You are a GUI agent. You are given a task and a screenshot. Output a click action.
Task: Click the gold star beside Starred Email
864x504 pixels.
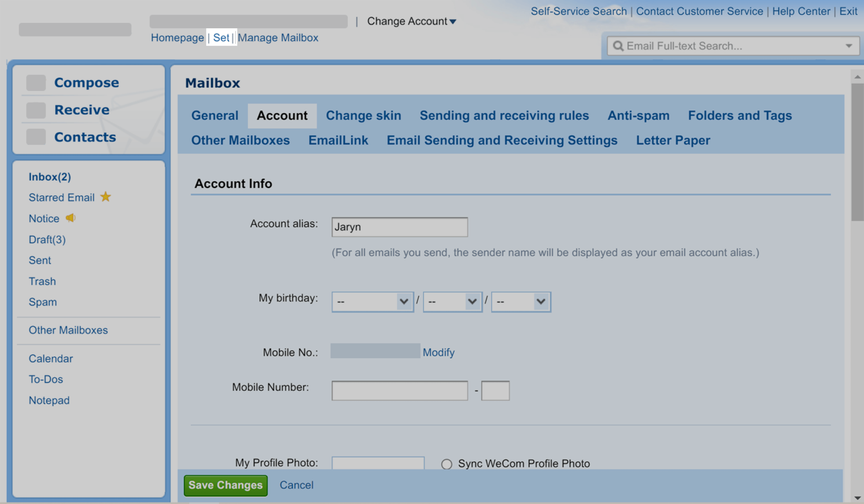106,197
